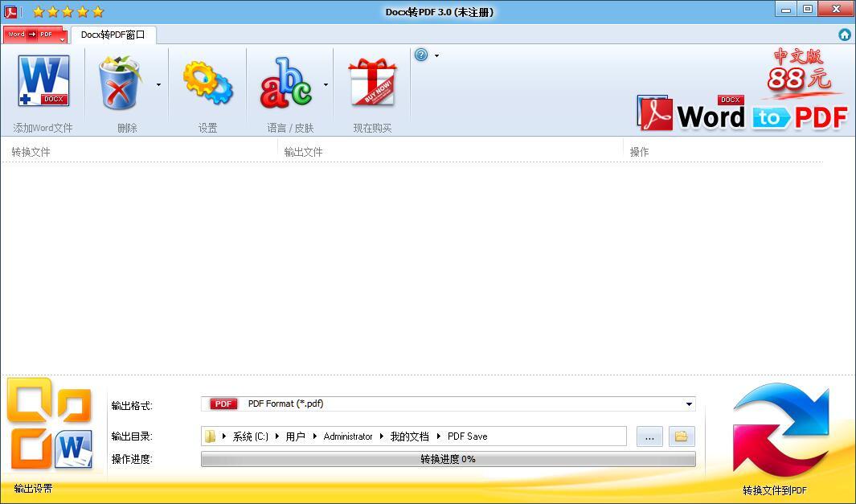Screen dimensions: 856x504
Task: Click the five-star rating in the title bar
Action: pyautogui.click(x=68, y=11)
